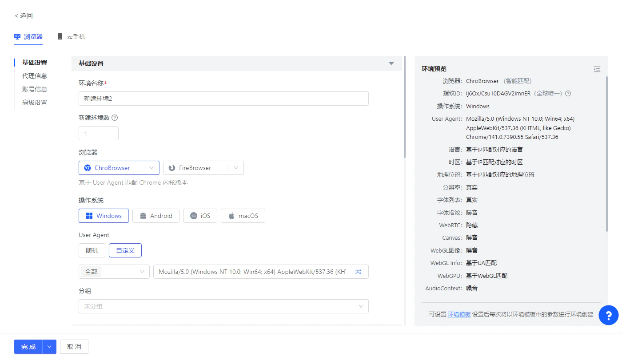Jump to 账号信息 section
Image resolution: width=622 pixels, height=364 pixels.
[35, 89]
